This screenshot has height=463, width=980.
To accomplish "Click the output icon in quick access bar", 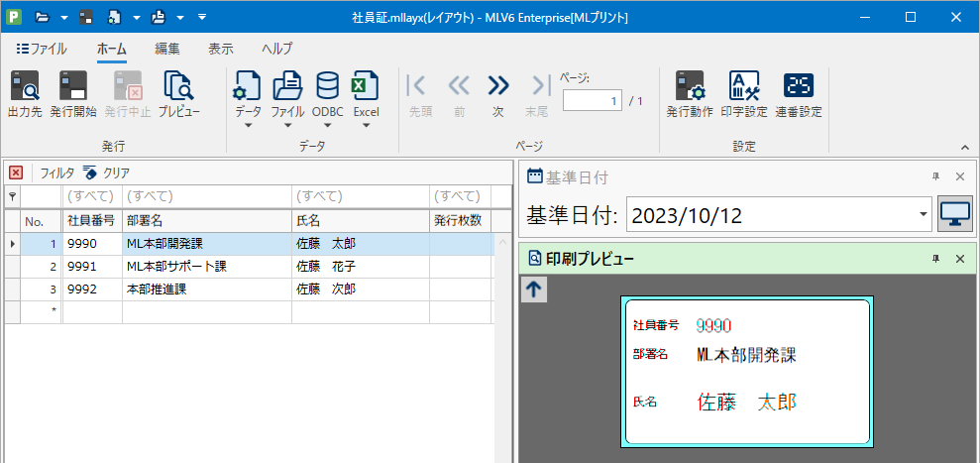I will click(x=159, y=17).
